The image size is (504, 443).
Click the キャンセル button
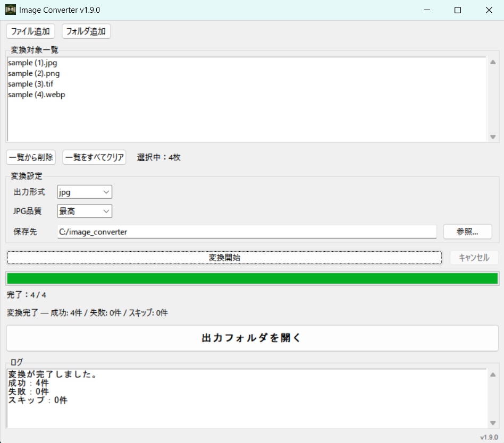[x=474, y=258]
